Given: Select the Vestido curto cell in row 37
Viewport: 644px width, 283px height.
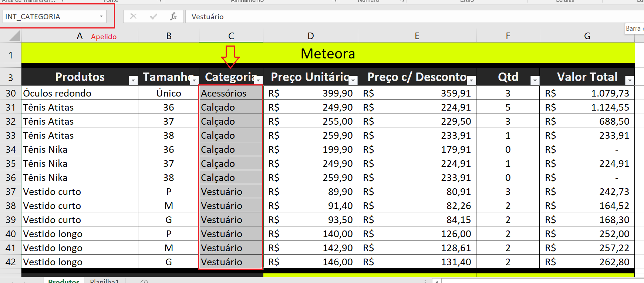Looking at the screenshot, I should pyautogui.click(x=80, y=192).
